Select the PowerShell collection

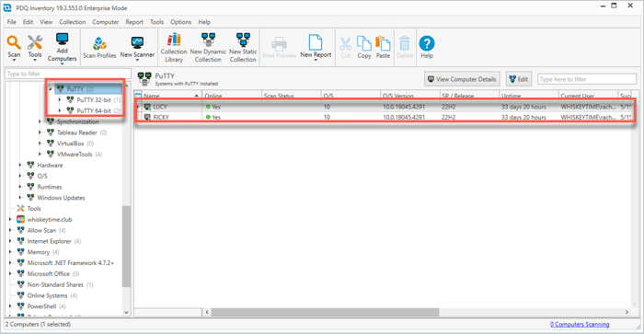click(x=41, y=306)
